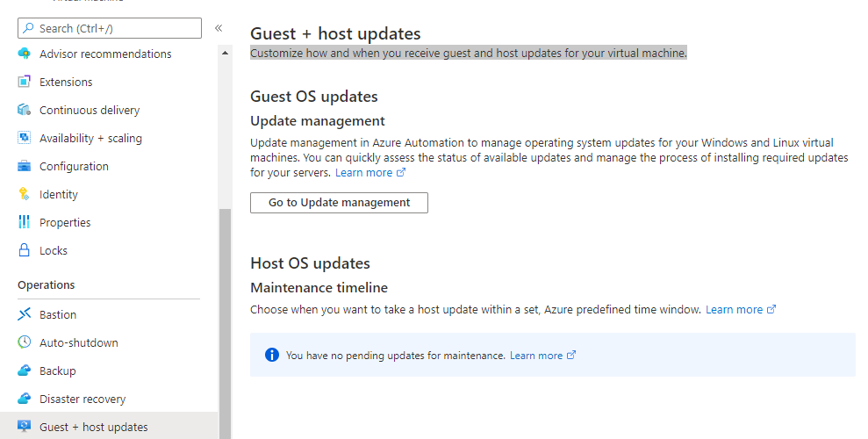Click the Disaster recovery cloud icon

tap(24, 399)
